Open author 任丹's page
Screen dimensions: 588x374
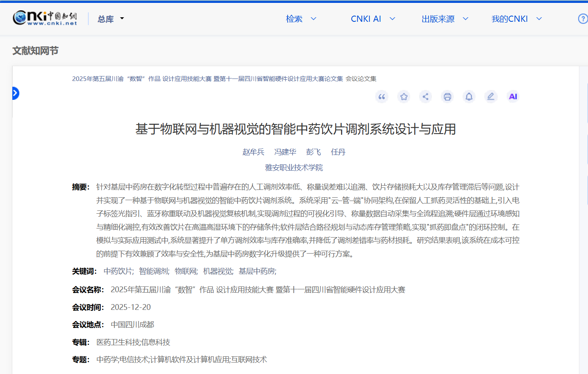click(338, 152)
